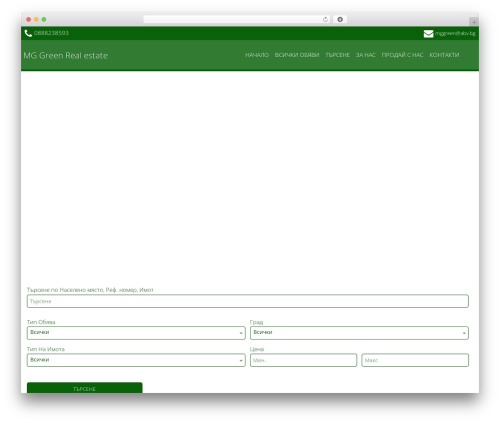Open ТЪРСЕНЕ menu item in navigation
This screenshot has height=423, width=500.
[x=337, y=55]
